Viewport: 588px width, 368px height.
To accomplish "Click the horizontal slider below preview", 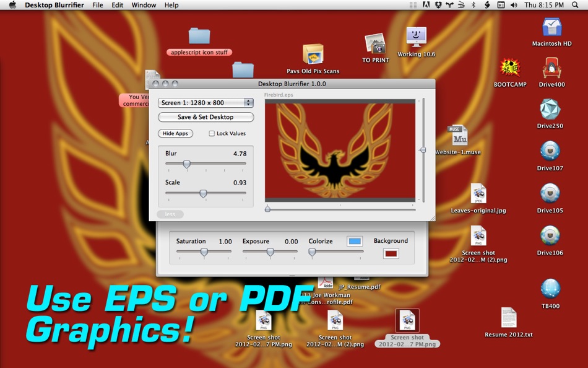I will point(268,209).
